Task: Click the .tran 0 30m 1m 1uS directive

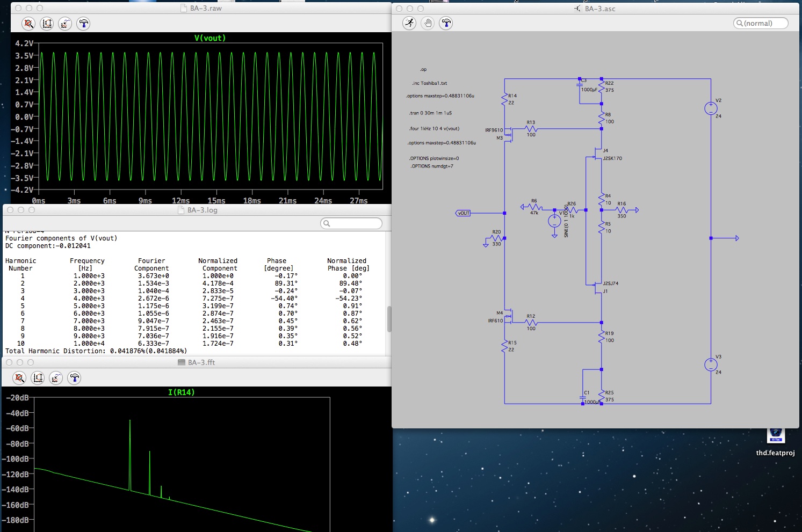Action: pyautogui.click(x=430, y=113)
